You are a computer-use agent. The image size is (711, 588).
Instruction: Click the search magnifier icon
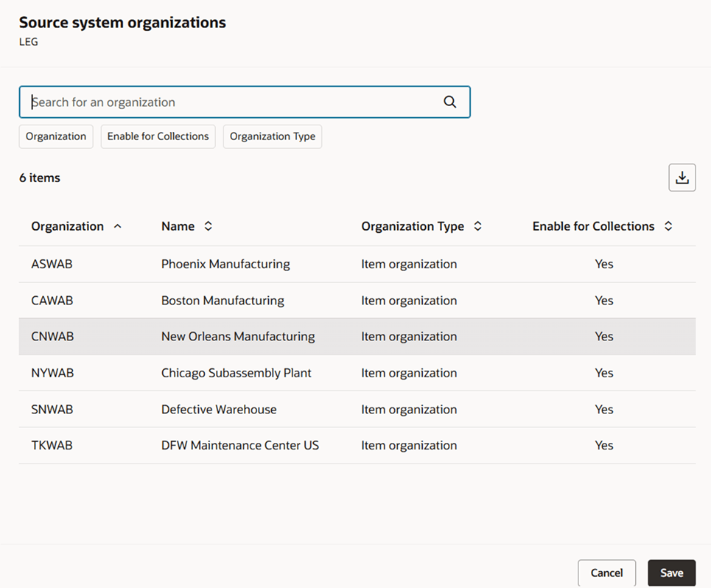(x=449, y=102)
